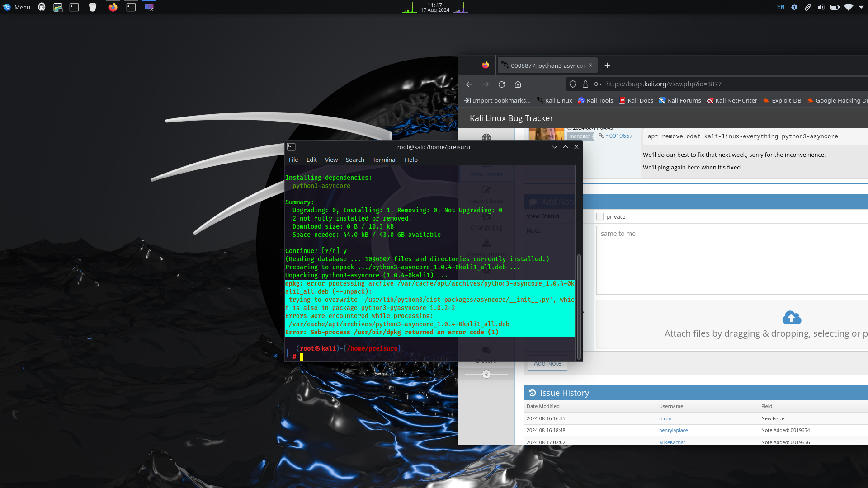Go back using browser back arrow
Image resolution: width=868 pixels, height=488 pixels.
pyautogui.click(x=469, y=84)
